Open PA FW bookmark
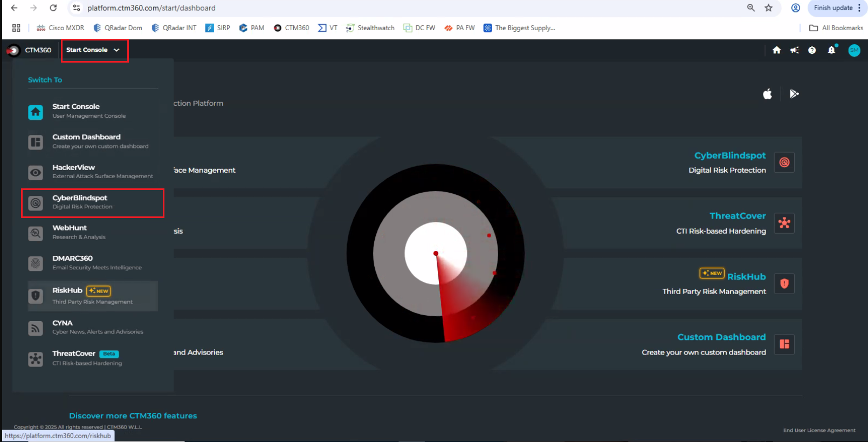Image resolution: width=868 pixels, height=442 pixels. coord(459,28)
